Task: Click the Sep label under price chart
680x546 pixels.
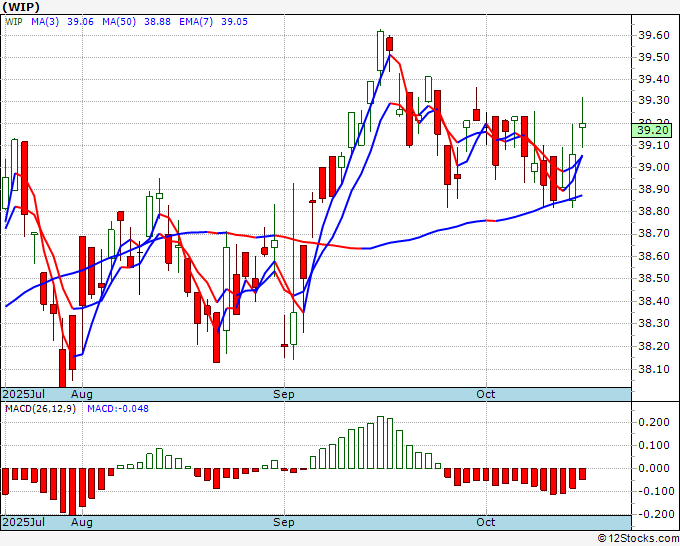Action: pos(284,395)
